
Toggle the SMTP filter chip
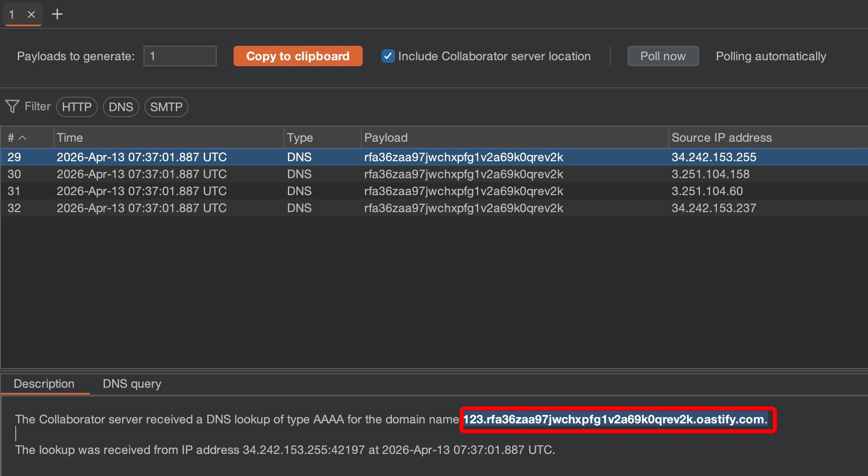click(x=166, y=107)
